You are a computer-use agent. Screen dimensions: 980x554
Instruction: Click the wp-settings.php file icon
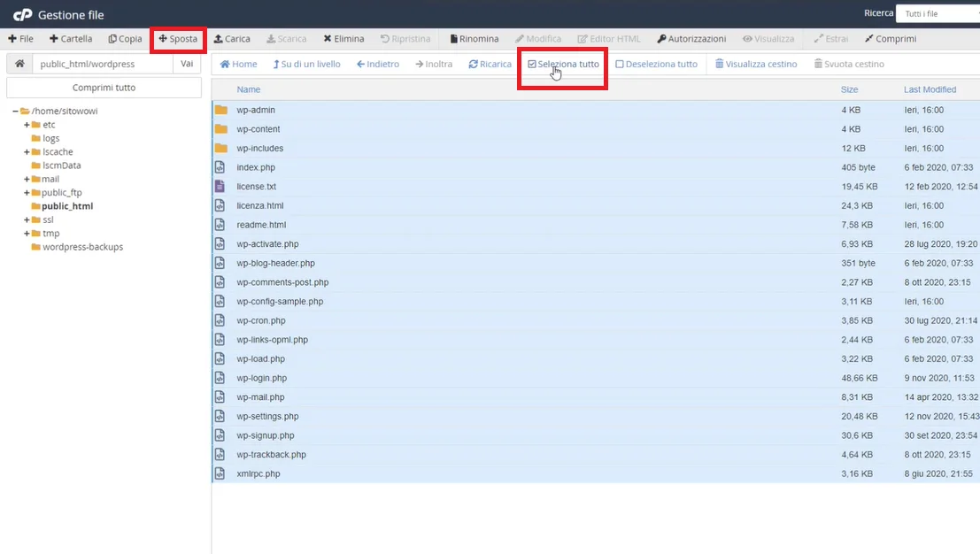[220, 416]
